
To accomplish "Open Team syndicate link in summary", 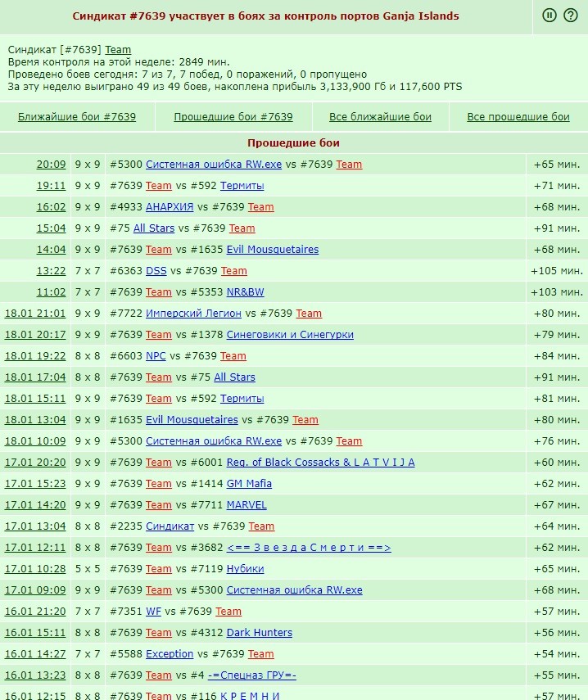I will coord(118,50).
